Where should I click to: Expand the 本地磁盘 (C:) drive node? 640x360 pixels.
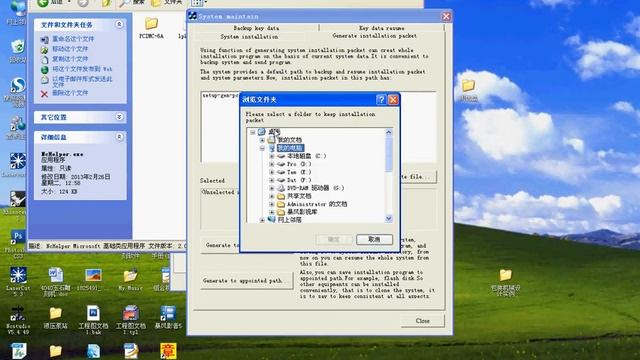coord(272,156)
